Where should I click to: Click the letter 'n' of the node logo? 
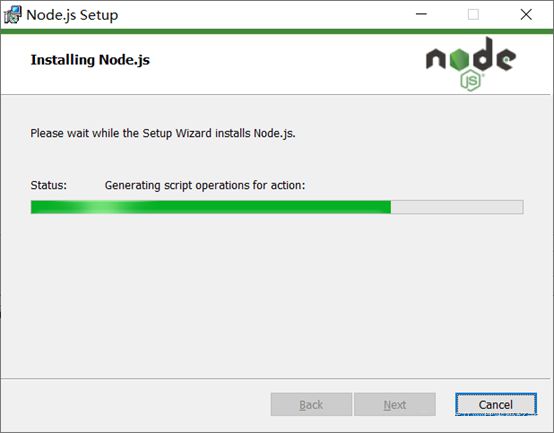(x=436, y=59)
